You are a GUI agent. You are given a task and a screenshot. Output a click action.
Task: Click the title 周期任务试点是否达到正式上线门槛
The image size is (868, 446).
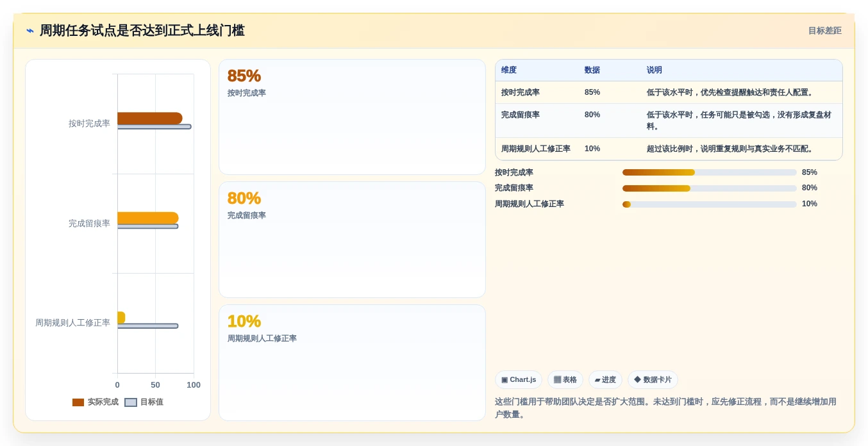(x=142, y=31)
